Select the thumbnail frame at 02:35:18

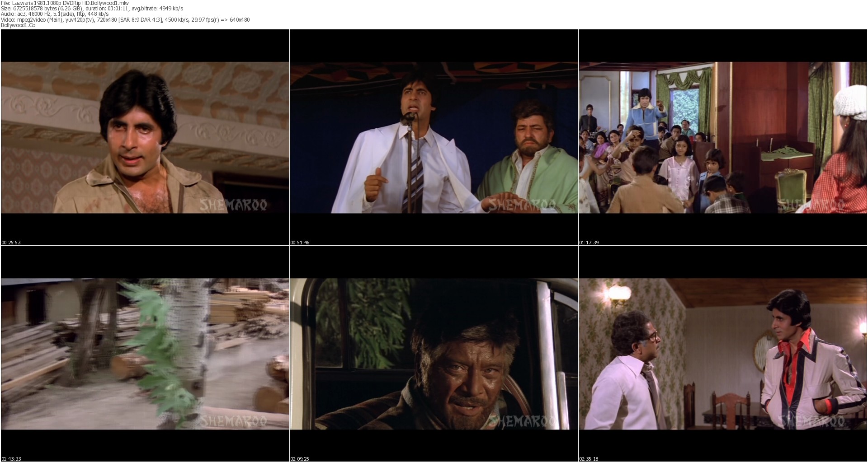tap(723, 354)
